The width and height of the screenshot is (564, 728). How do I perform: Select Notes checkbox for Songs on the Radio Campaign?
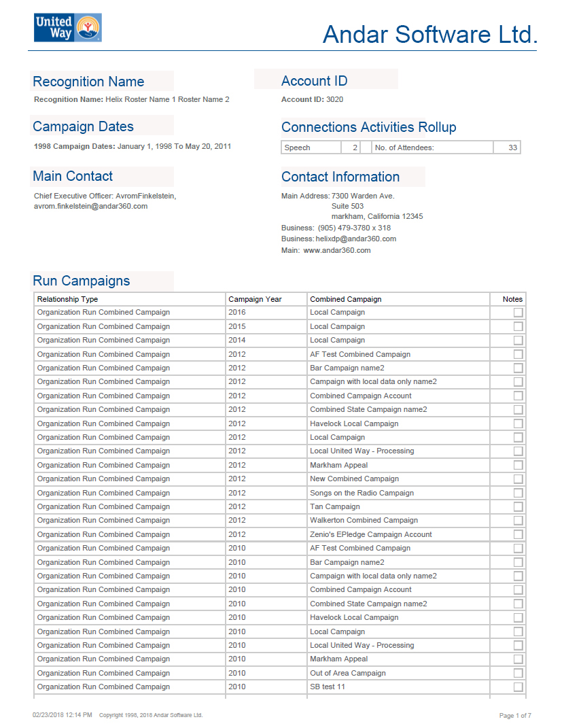click(518, 493)
